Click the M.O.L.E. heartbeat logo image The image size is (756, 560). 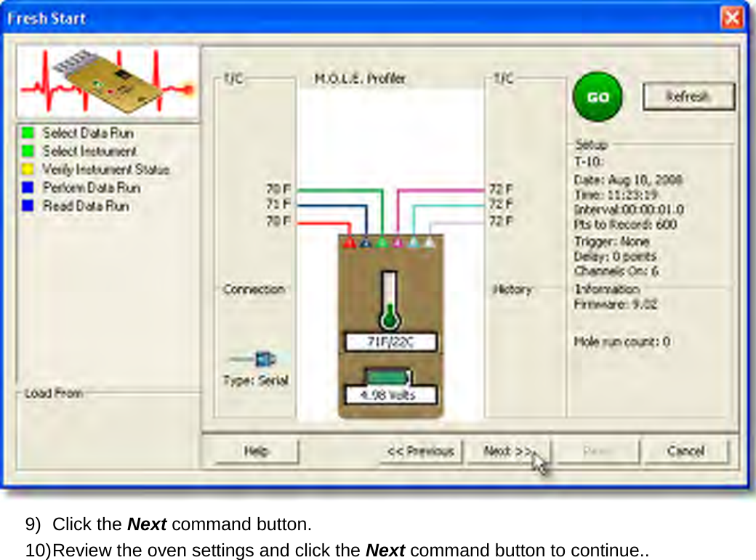(108, 81)
